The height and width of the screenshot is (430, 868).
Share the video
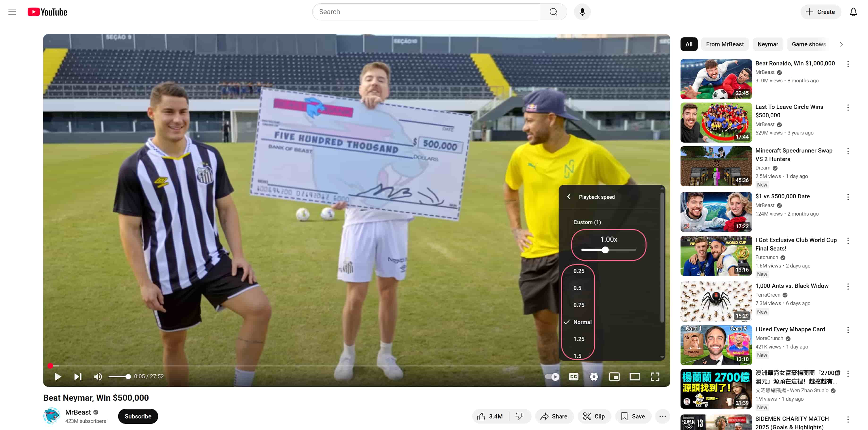tap(554, 416)
